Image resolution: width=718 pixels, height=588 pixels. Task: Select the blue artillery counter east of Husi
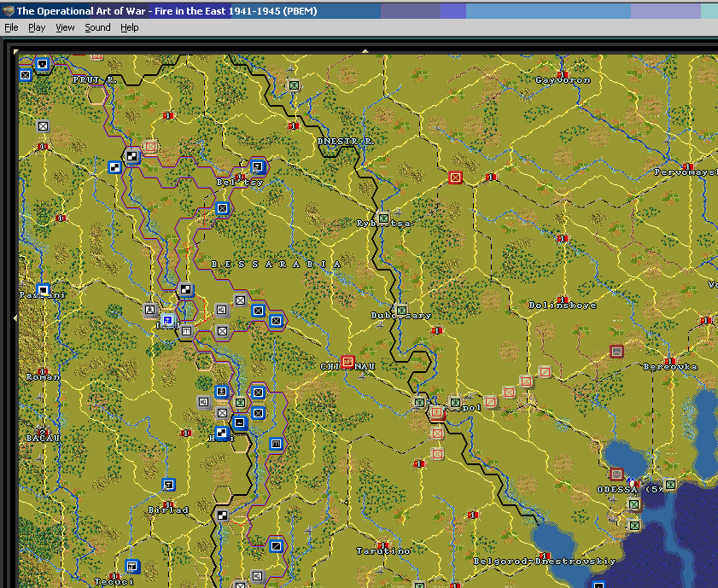(x=276, y=444)
